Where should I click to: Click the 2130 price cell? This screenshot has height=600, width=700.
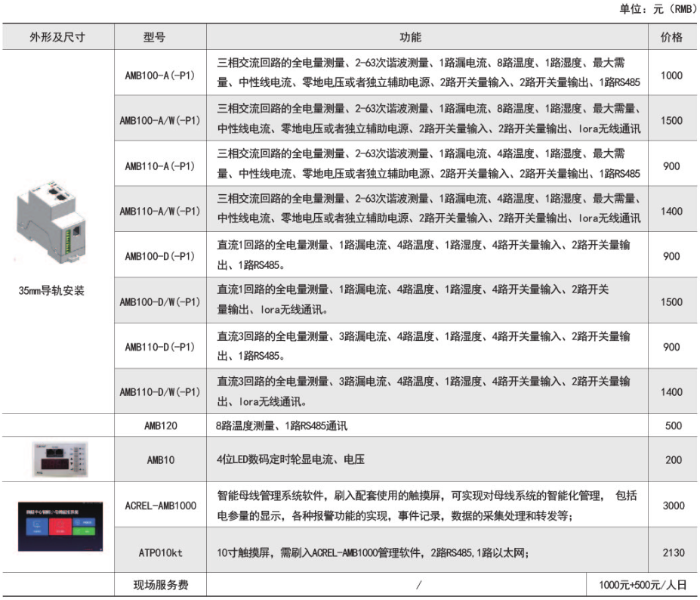point(671,553)
